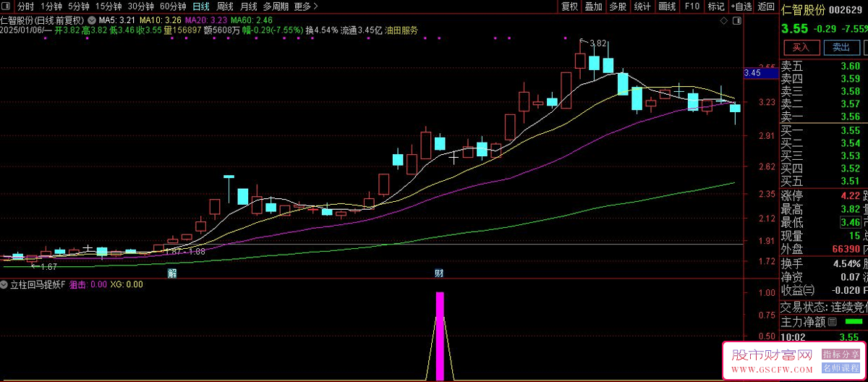Screen dimensions: 868x382
Task: Click the XG: 0.00 indicator value
Action: click(x=127, y=285)
